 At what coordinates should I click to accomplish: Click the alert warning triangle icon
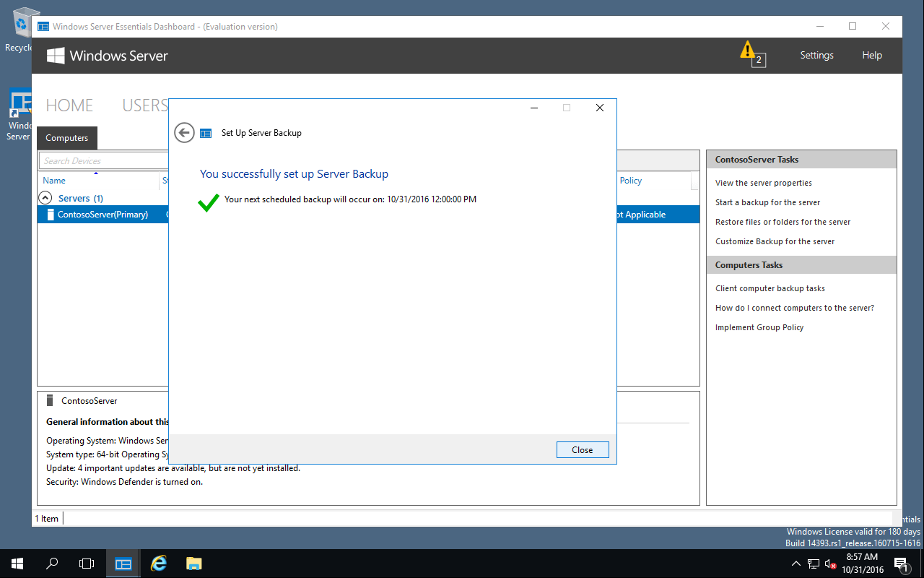[746, 50]
